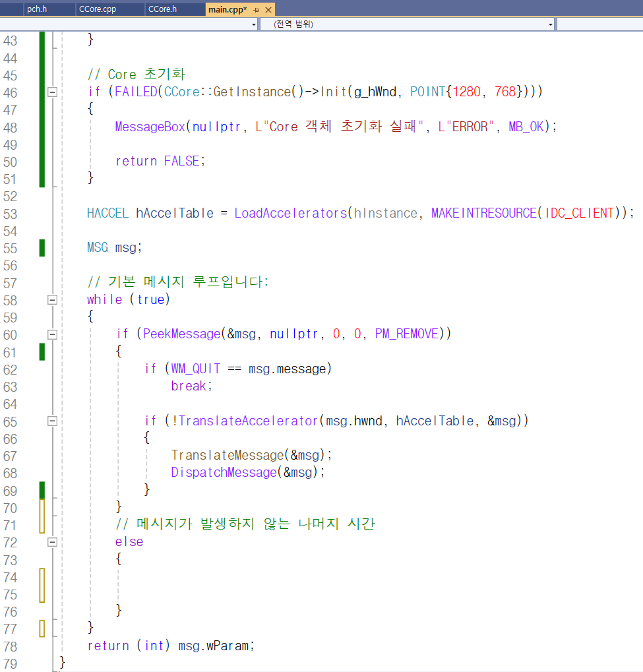The image size is (643, 672).
Task: Click L"ERROR" string literal
Action: click(466, 127)
